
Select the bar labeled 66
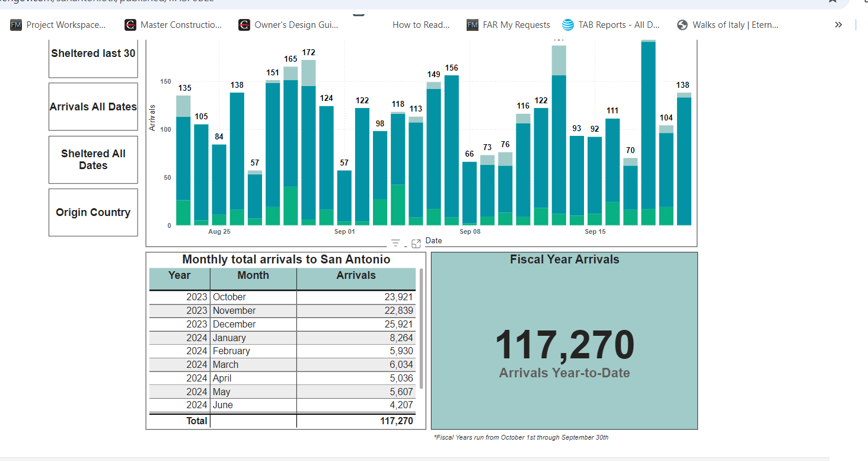click(470, 193)
